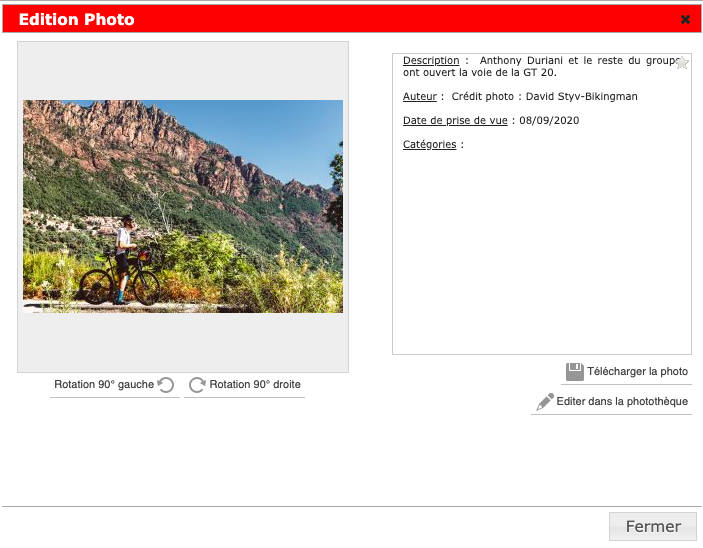The height and width of the screenshot is (548, 703).
Task: Click the David Styv-Bikingman credit text
Action: tap(581, 96)
